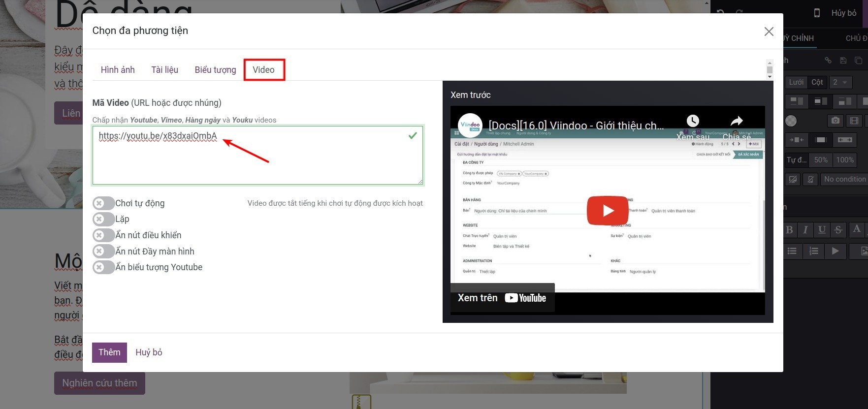868x409 pixels.
Task: Click Hủy bỏ in the editor top bar
Action: click(x=844, y=13)
